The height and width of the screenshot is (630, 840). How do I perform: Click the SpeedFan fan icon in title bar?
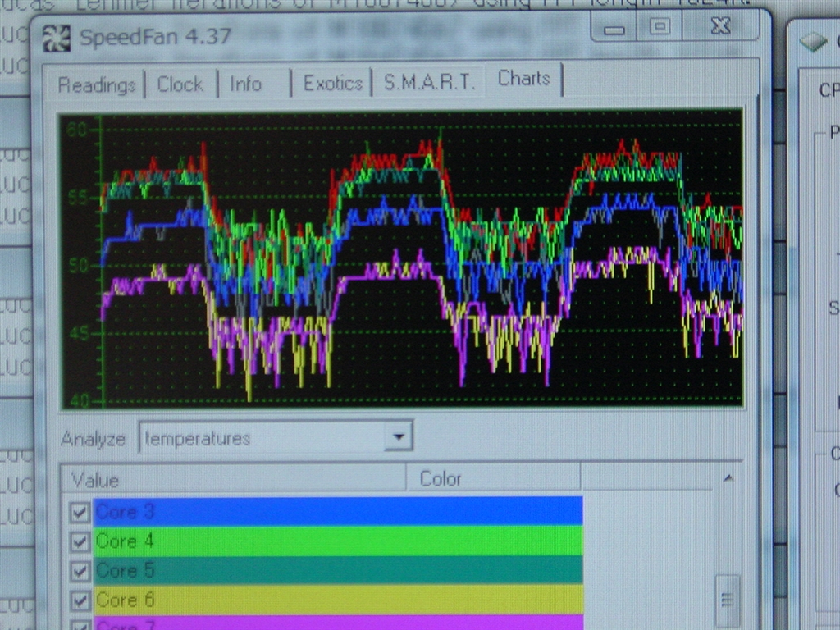tap(57, 39)
